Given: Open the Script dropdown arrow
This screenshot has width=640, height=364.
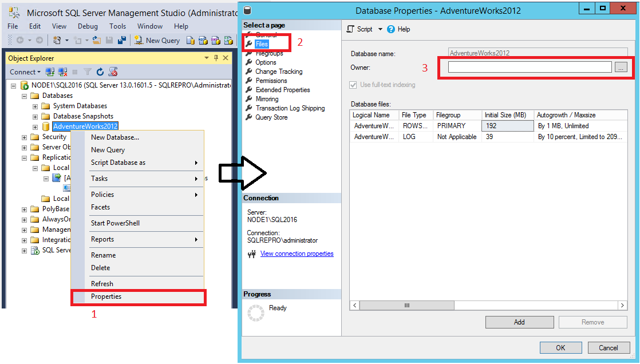Looking at the screenshot, I should (380, 29).
